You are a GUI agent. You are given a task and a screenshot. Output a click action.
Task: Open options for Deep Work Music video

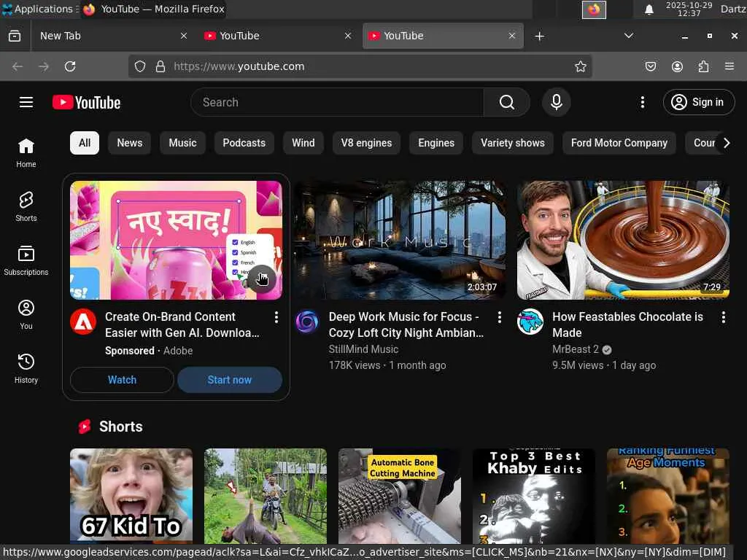point(499,317)
